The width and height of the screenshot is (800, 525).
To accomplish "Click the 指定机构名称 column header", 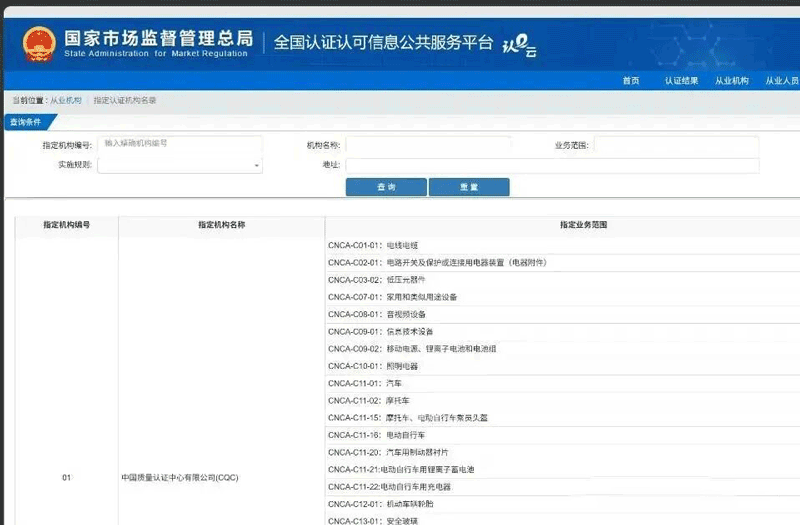I will 221,224.
